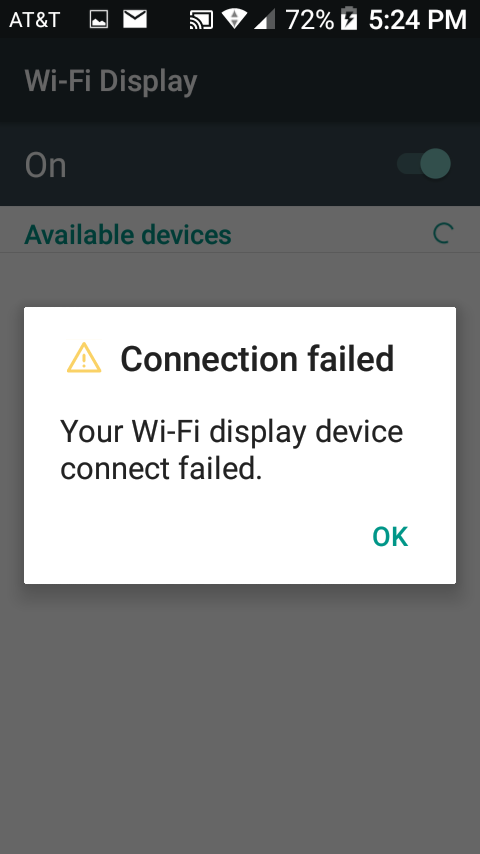Tap the cellular signal strength icon
Viewport: 480px width, 854px height.
(x=265, y=20)
